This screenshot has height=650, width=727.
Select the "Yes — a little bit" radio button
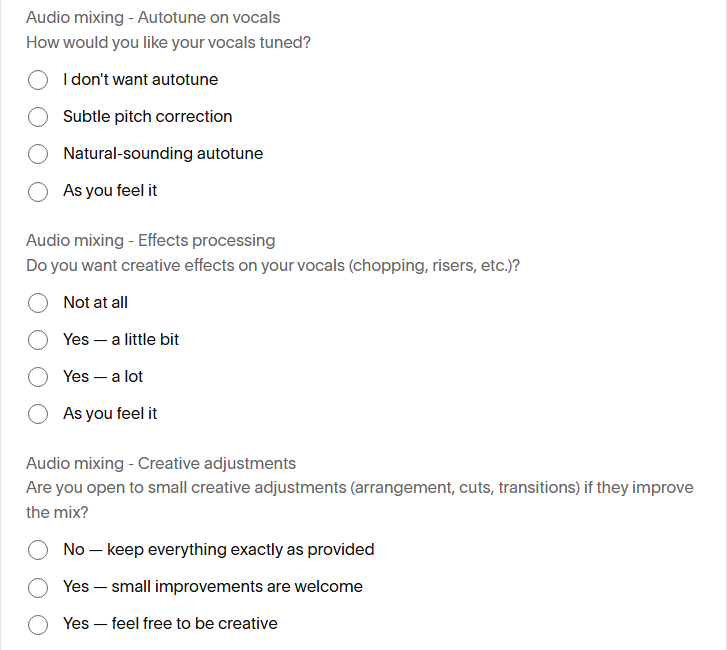click(x=38, y=340)
